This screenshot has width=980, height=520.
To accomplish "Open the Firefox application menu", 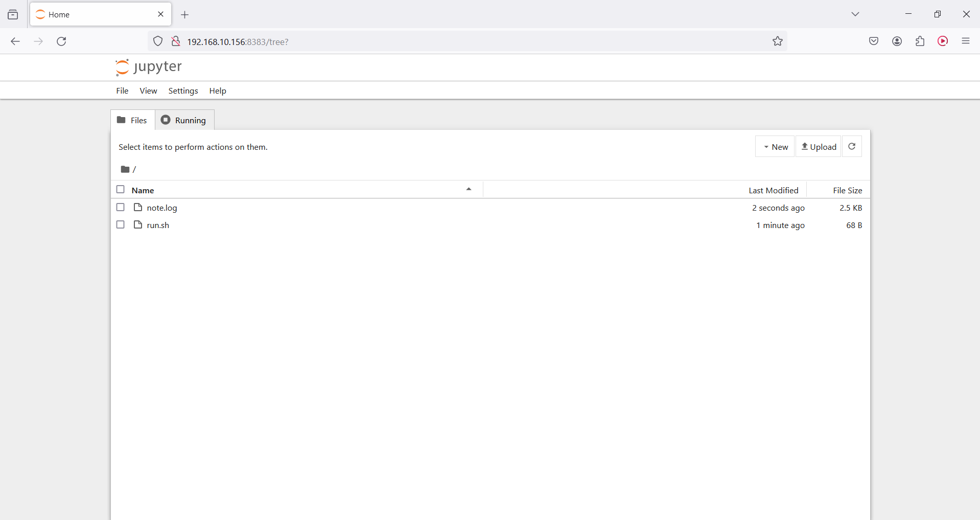I will coord(966,41).
